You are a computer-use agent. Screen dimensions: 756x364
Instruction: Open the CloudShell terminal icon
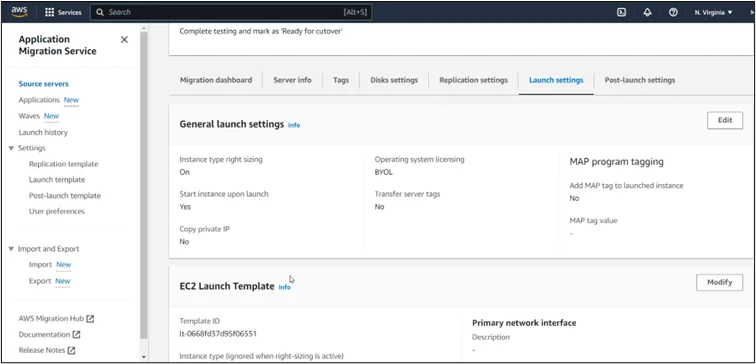621,13
